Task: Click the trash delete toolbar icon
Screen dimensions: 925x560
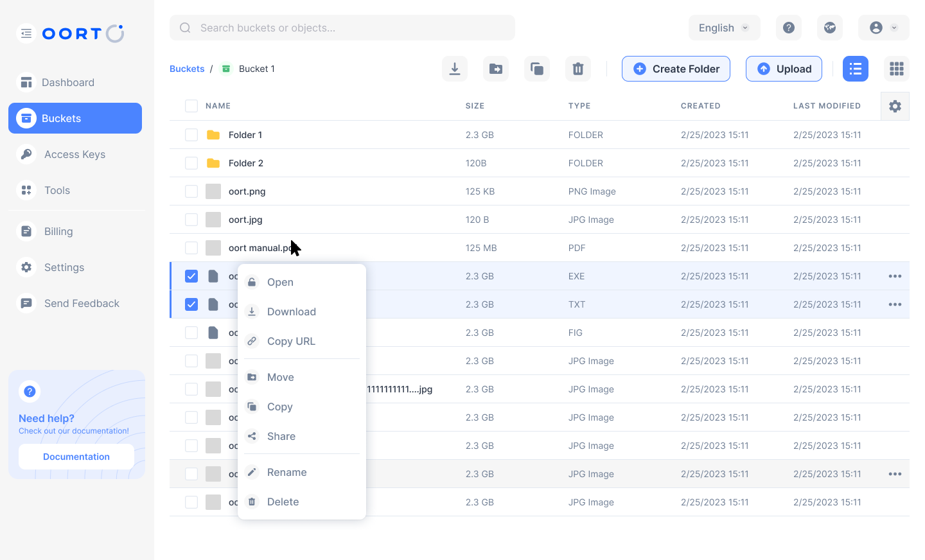Action: 578,69
